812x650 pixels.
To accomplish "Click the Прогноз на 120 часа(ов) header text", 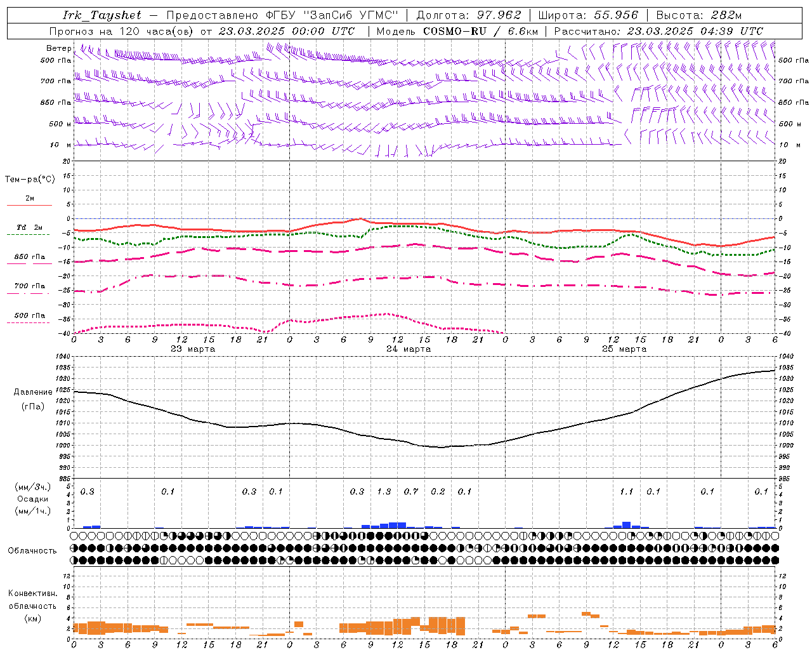I will point(122,31).
